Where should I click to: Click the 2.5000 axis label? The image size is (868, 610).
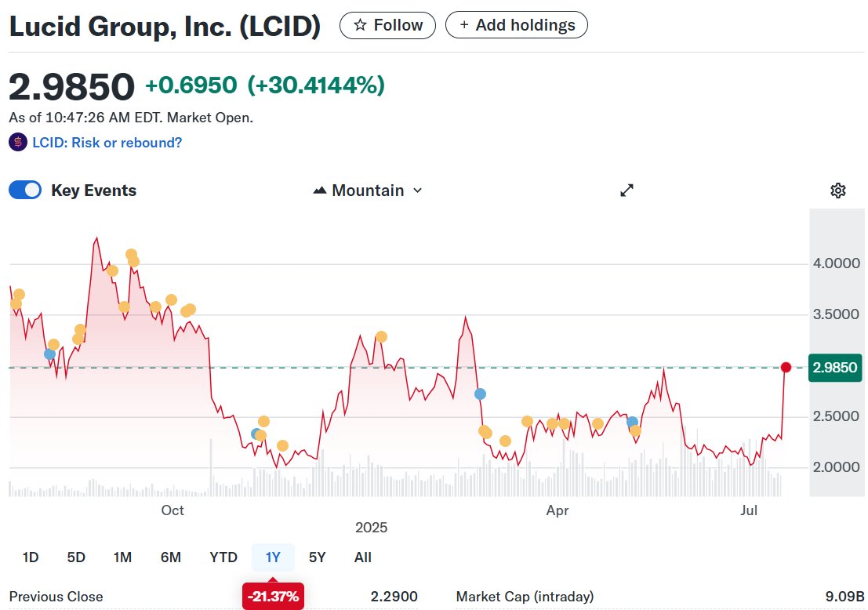point(837,416)
